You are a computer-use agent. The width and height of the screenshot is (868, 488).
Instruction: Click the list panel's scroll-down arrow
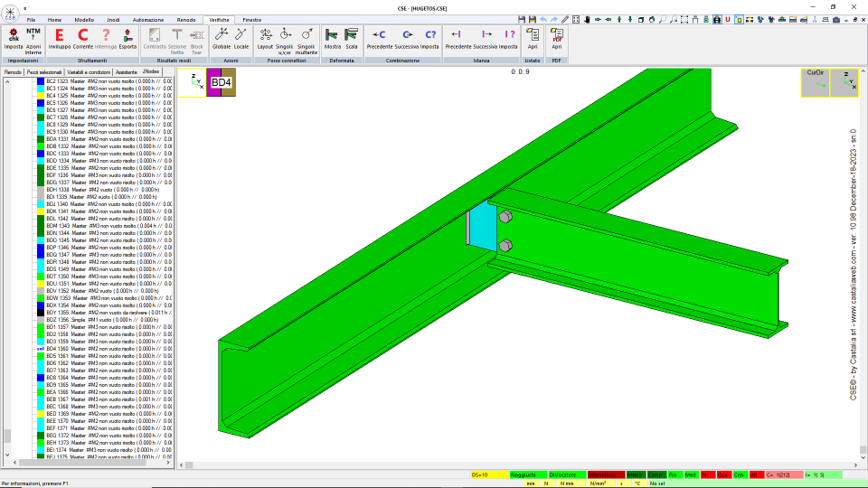point(7,455)
